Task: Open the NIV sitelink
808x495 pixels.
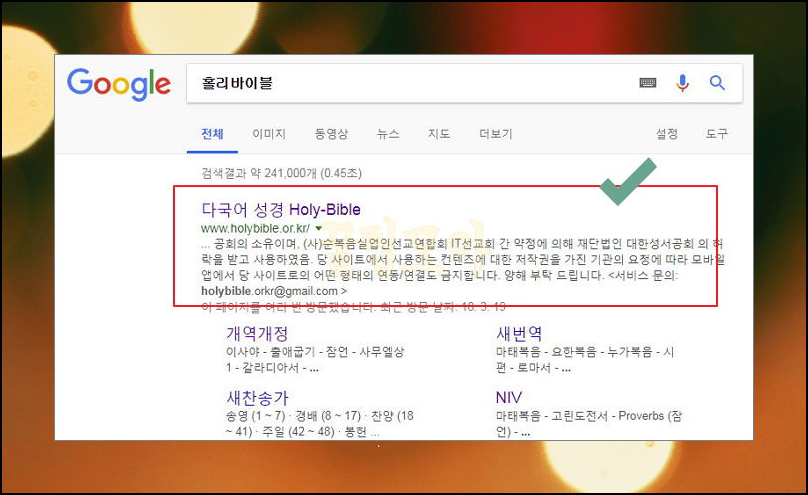Action: 509,398
